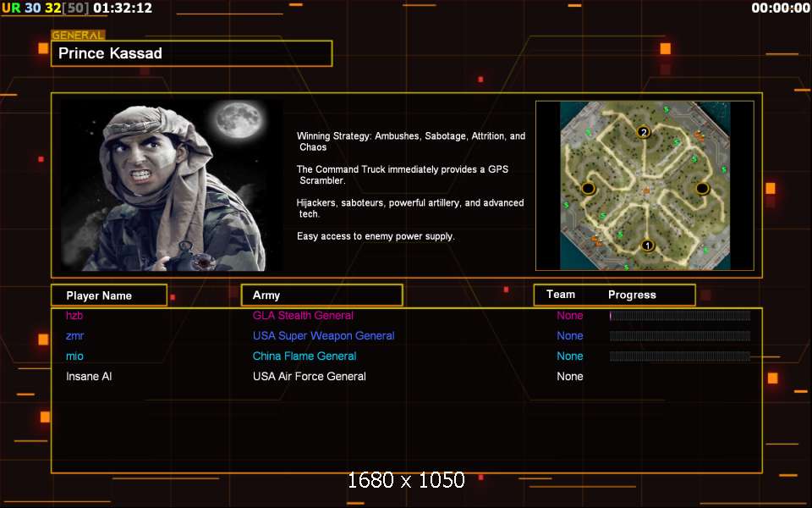The image size is (812, 508).
Task: Pick the empty right start position marker
Action: (x=702, y=188)
